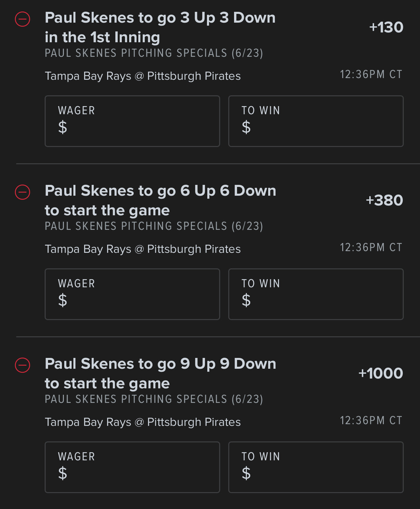Remove the 9 Up 9 Down bet
Screen dimensions: 420x509
[23, 365]
